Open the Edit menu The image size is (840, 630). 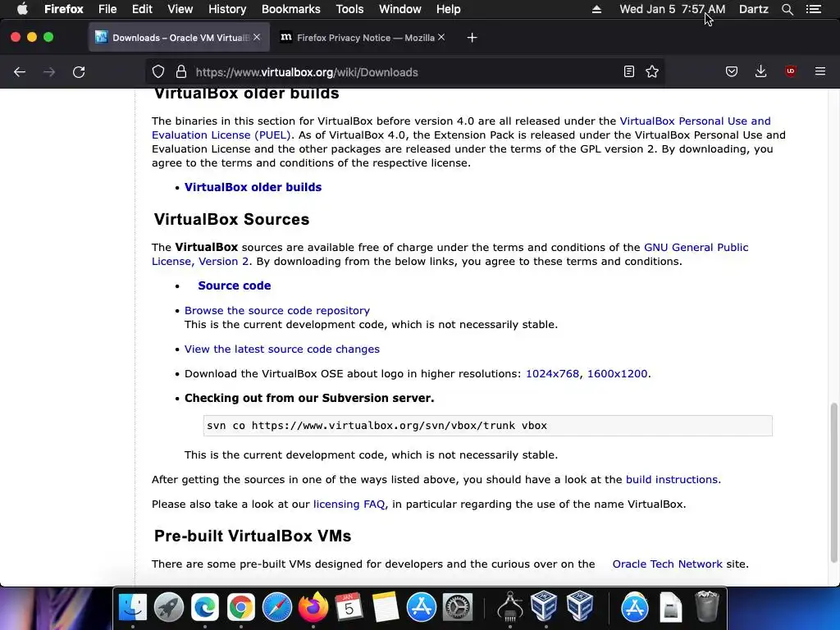coord(142,9)
